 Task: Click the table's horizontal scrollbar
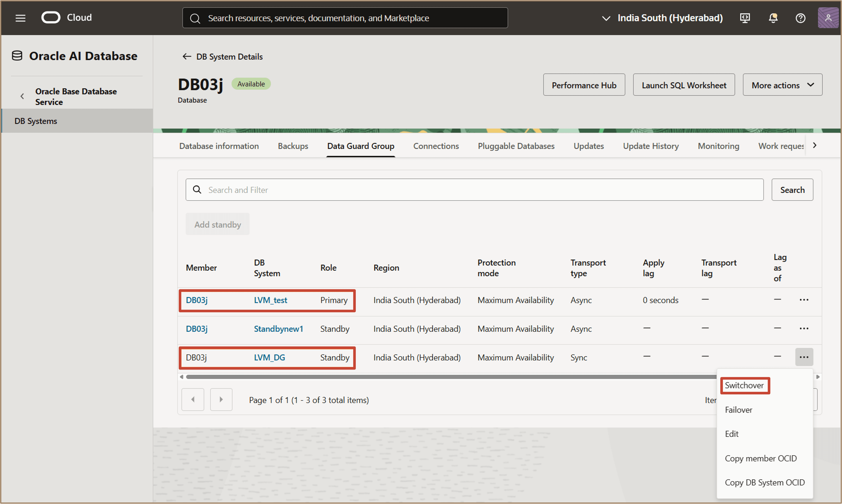click(442, 377)
